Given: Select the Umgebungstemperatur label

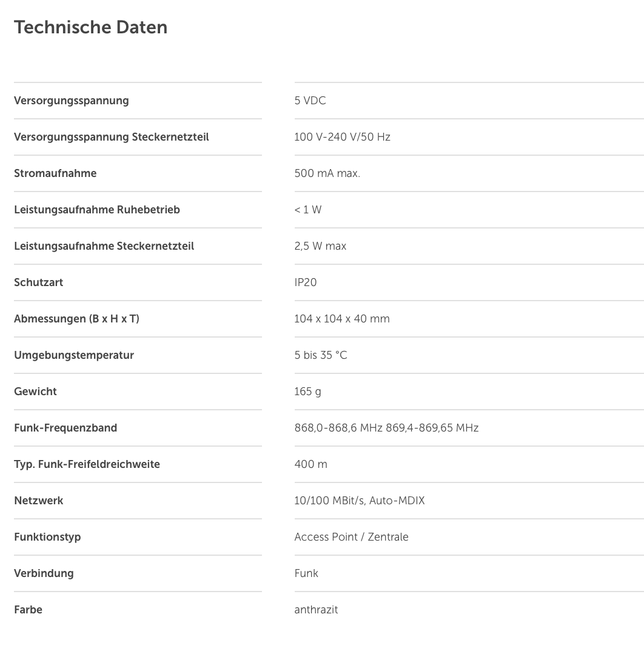Looking at the screenshot, I should (x=74, y=355).
